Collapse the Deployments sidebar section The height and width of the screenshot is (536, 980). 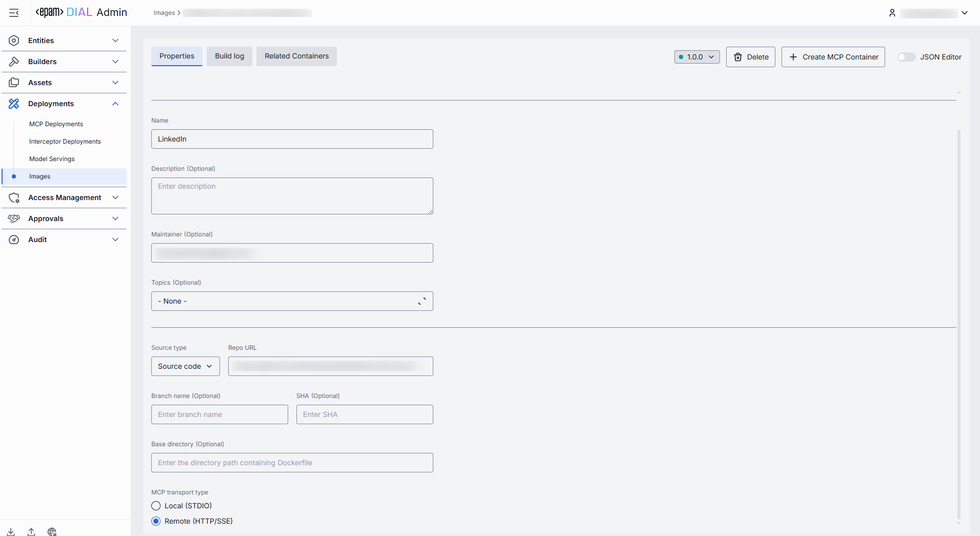pyautogui.click(x=115, y=104)
